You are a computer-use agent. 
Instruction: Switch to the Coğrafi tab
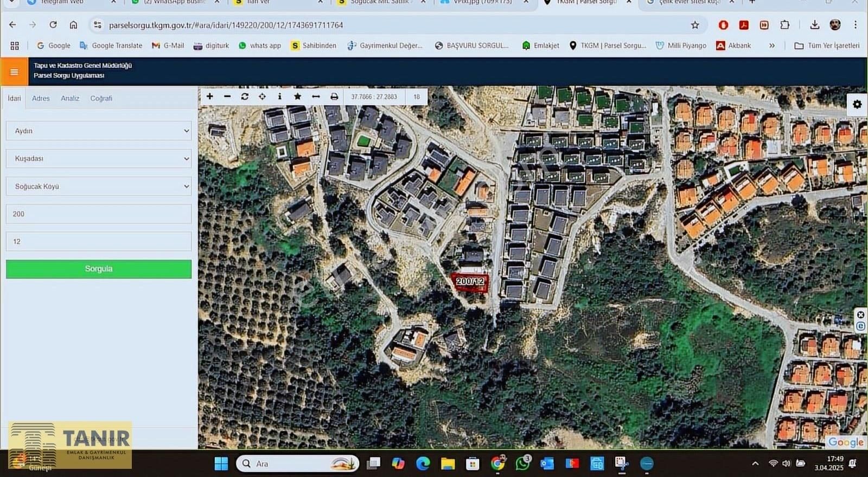coord(101,98)
